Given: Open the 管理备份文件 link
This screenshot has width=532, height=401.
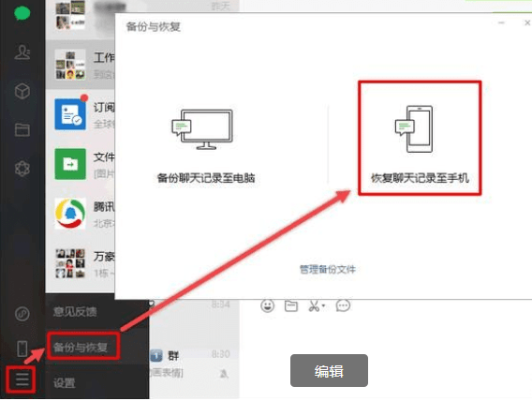Looking at the screenshot, I should (x=328, y=270).
